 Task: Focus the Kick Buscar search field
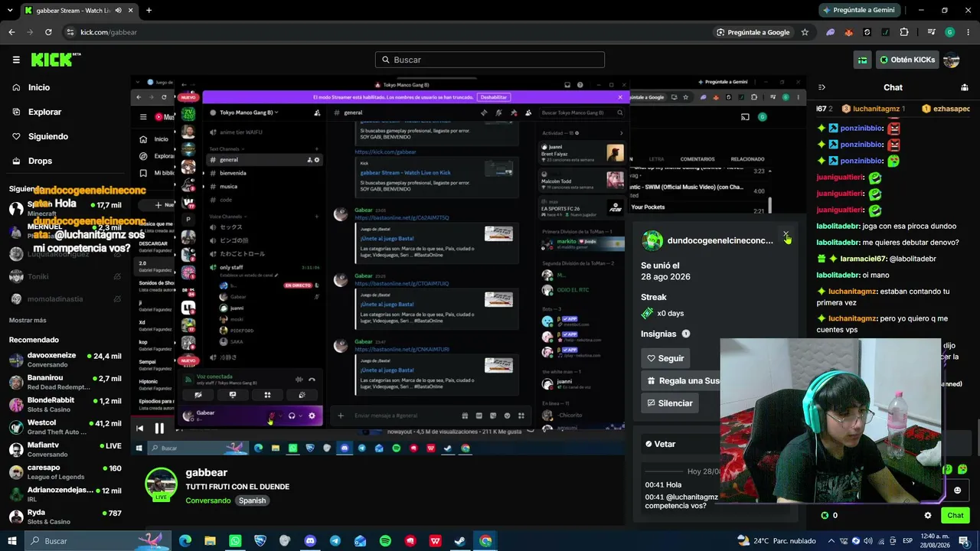[x=490, y=60]
